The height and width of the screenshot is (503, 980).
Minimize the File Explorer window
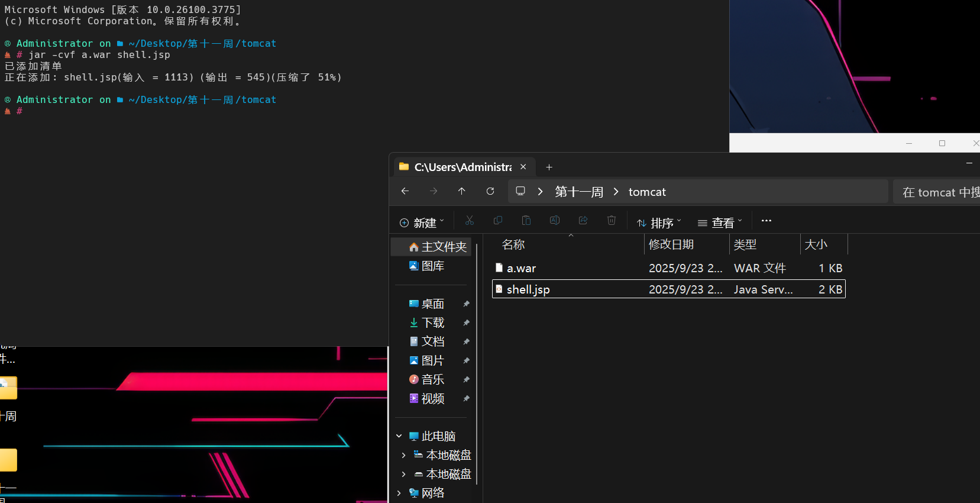point(969,163)
